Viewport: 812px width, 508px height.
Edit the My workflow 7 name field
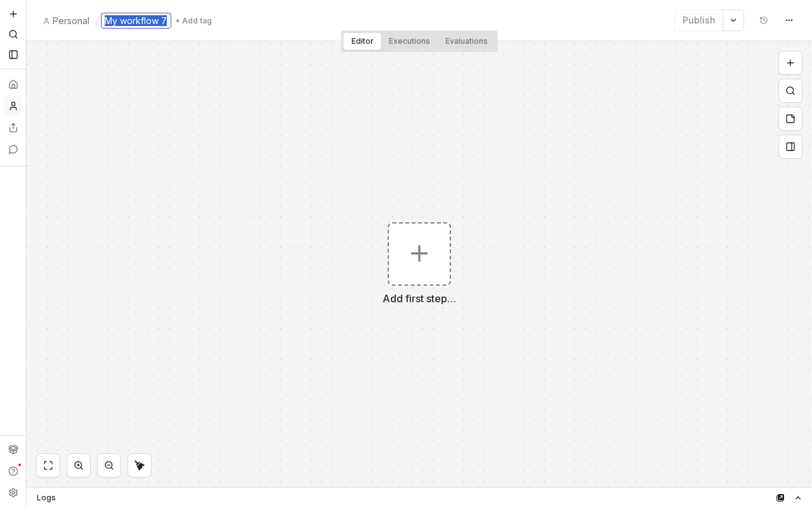(136, 21)
